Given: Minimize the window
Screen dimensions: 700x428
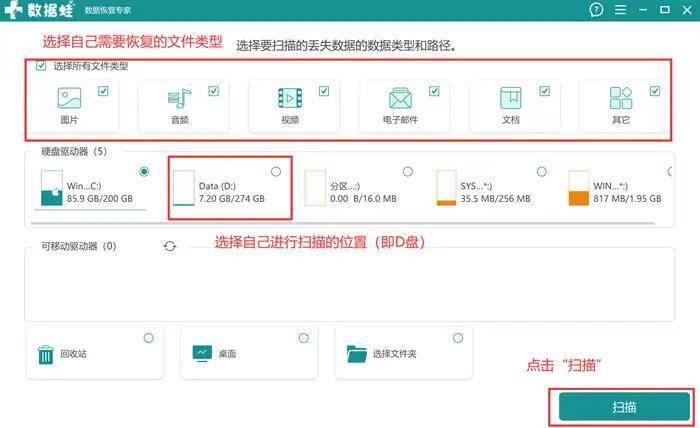Looking at the screenshot, I should click(x=643, y=9).
